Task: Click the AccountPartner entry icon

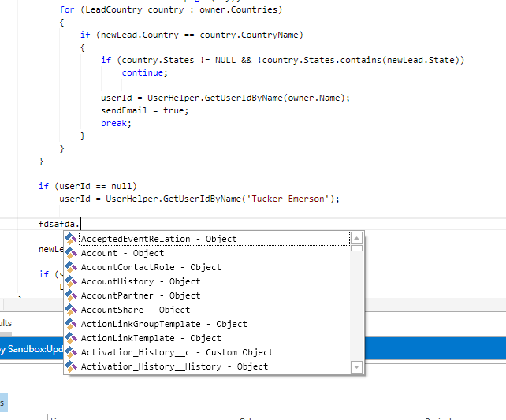Action: tap(71, 295)
